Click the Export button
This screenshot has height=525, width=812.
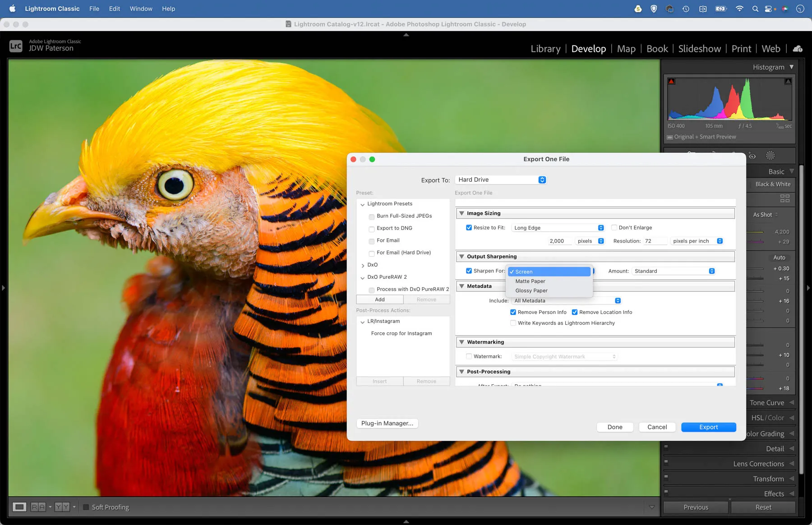tap(708, 427)
